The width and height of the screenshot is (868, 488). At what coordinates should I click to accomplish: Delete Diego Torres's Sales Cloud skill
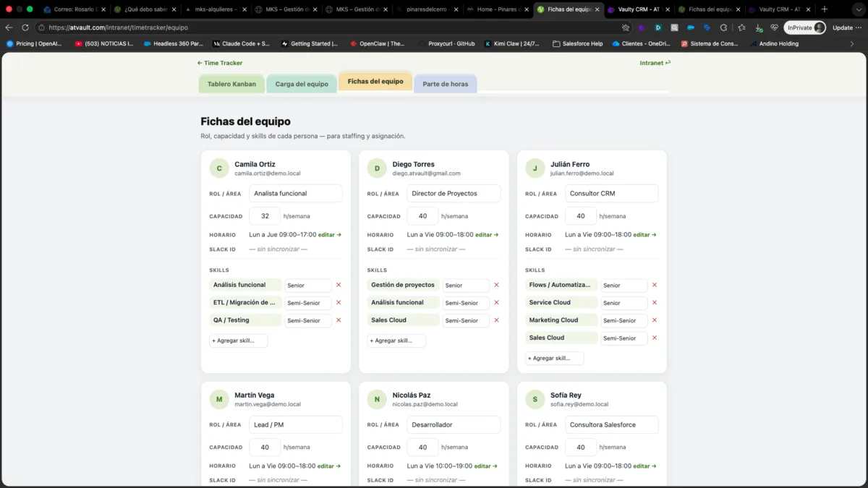click(x=496, y=320)
